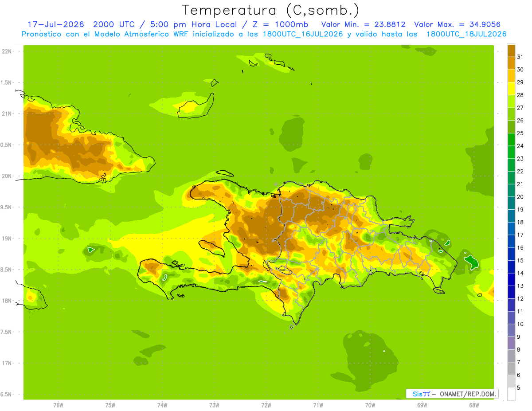This screenshot has width=532, height=411.
Task: Pick the brown swatch above legend value 31
Action: pos(511,51)
